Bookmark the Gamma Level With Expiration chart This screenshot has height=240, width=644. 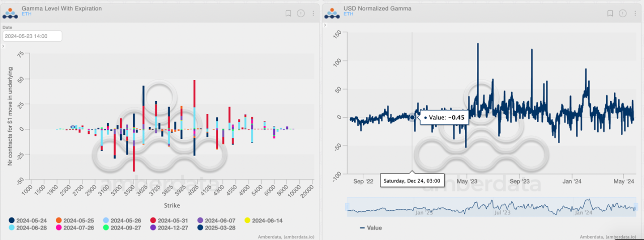(x=288, y=14)
